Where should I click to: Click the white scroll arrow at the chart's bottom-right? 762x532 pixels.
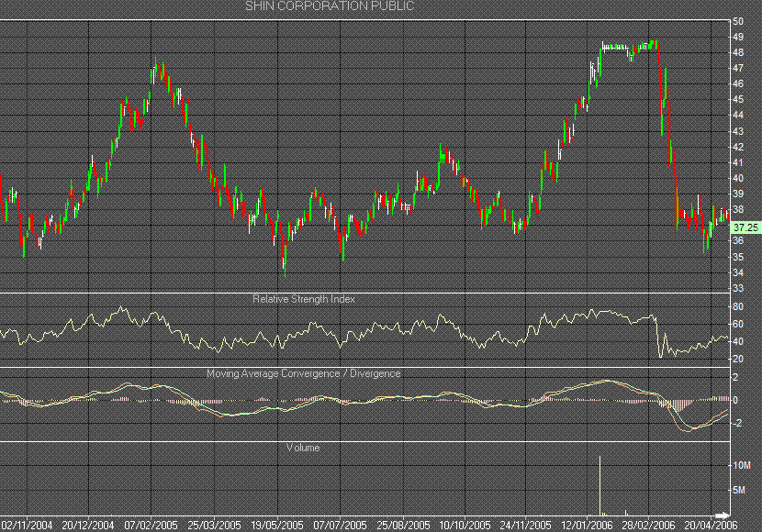[723, 515]
